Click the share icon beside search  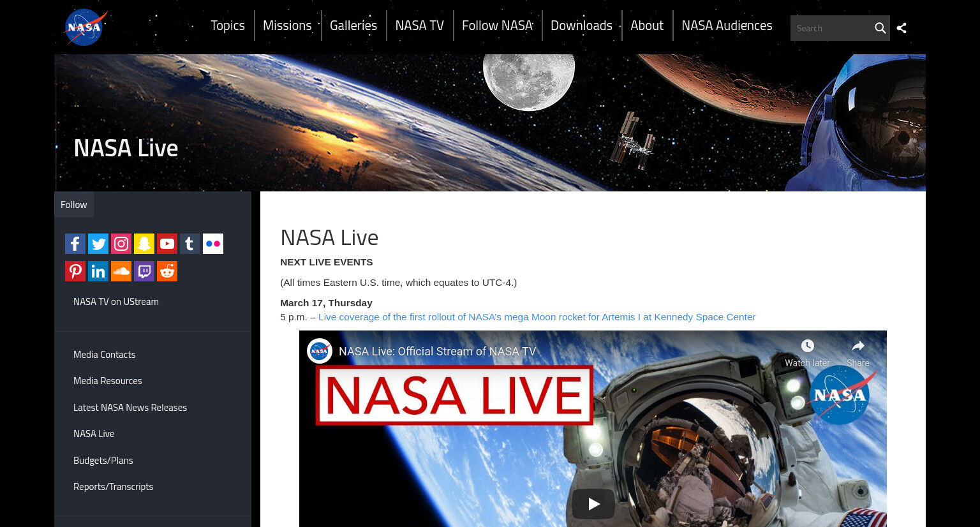[902, 28]
